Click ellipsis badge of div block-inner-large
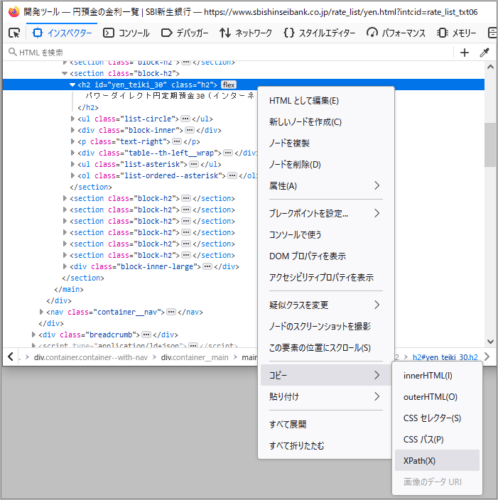This screenshot has width=498, height=500. pyautogui.click(x=208, y=266)
